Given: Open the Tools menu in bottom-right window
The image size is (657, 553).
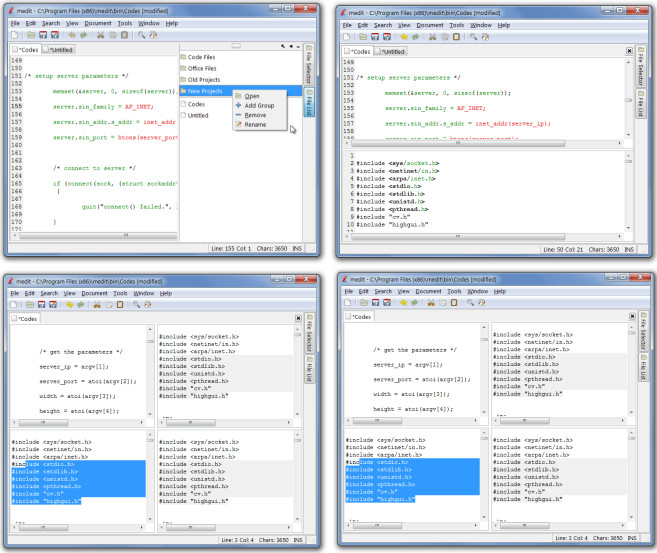Looking at the screenshot, I should [x=454, y=291].
